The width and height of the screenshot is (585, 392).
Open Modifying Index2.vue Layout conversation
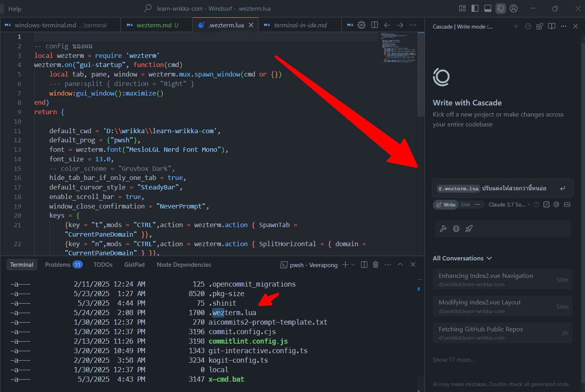[x=503, y=306]
